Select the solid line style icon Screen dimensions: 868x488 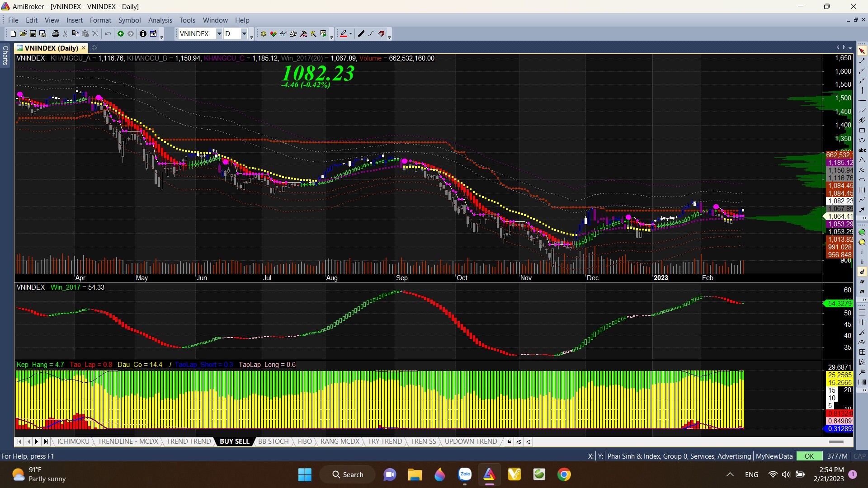(x=361, y=34)
